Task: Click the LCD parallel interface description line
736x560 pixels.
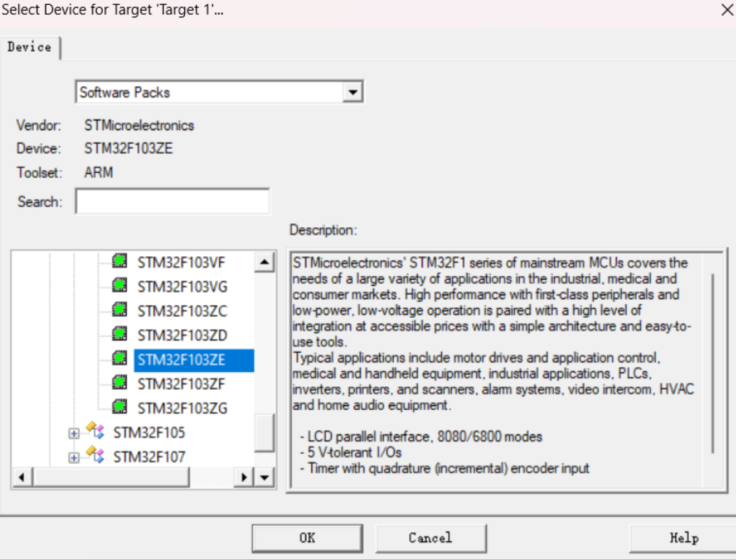Action: pos(421,436)
